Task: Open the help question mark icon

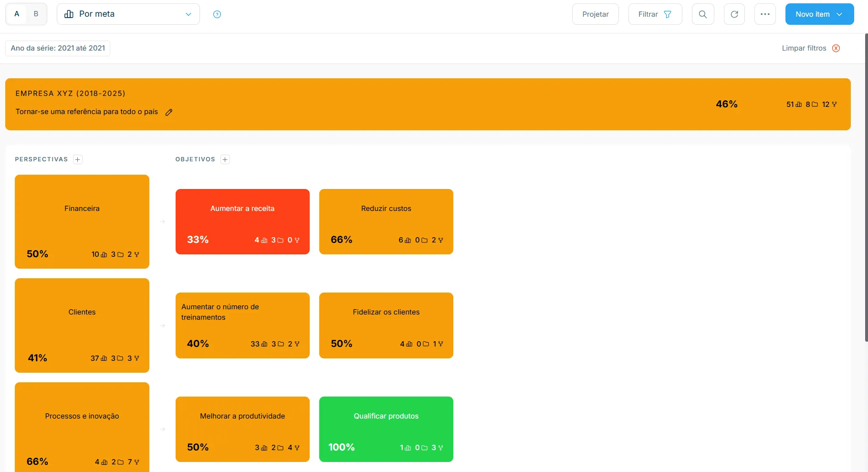Action: pyautogui.click(x=217, y=14)
